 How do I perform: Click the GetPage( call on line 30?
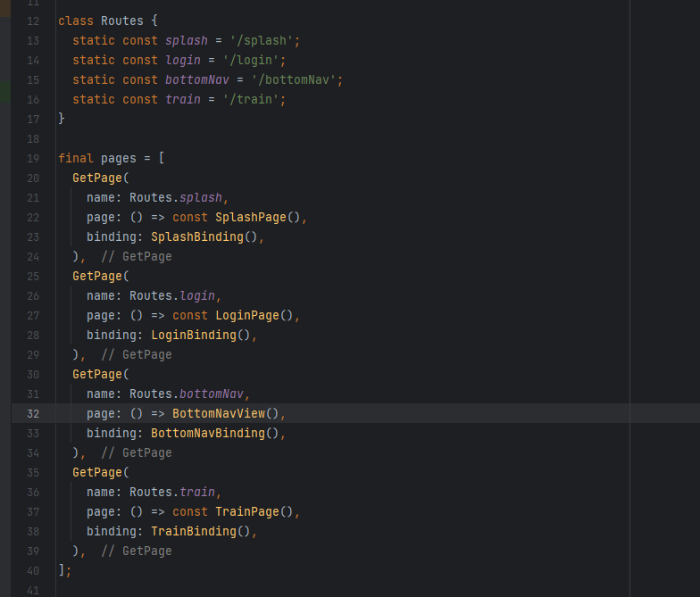coord(100,375)
